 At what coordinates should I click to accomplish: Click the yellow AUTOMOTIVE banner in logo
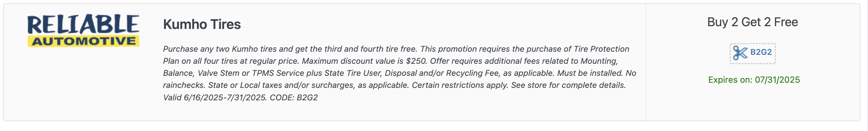pos(83,41)
